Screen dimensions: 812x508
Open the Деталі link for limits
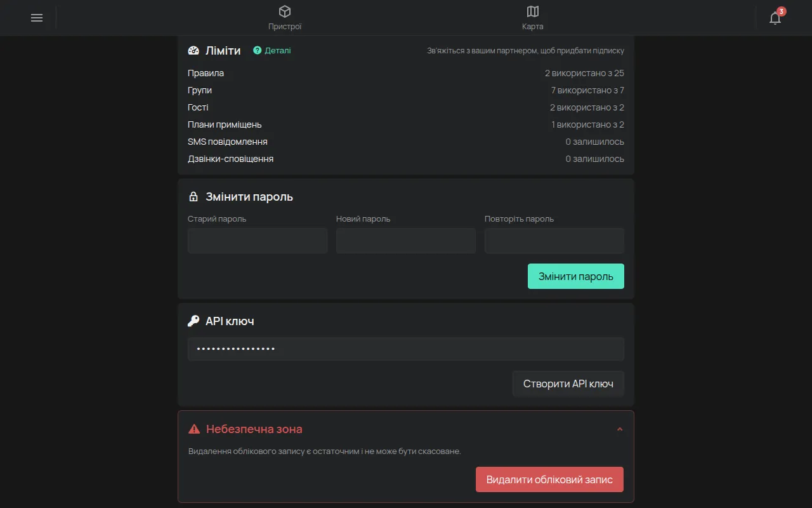(x=278, y=50)
